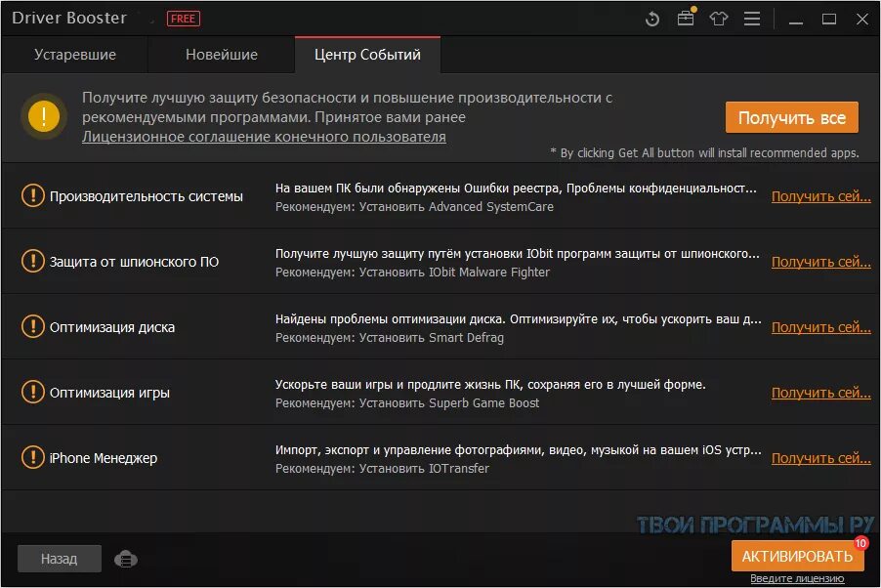Open Лицензионное соглашение конечного пользователя link
Viewport: 881px width, 588px height.
click(264, 137)
